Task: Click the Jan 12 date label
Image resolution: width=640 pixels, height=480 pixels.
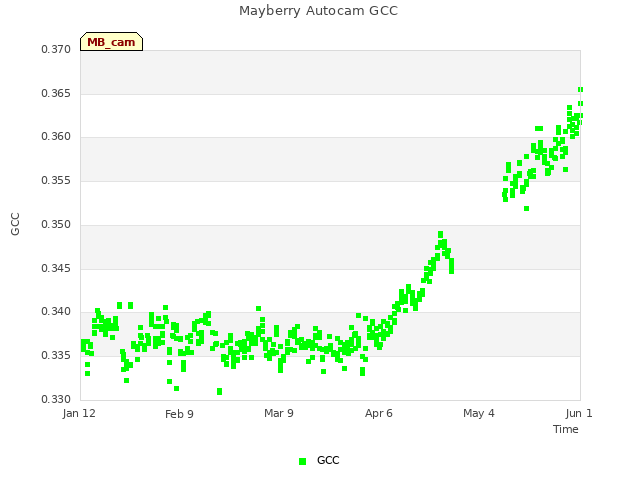Action: click(79, 413)
